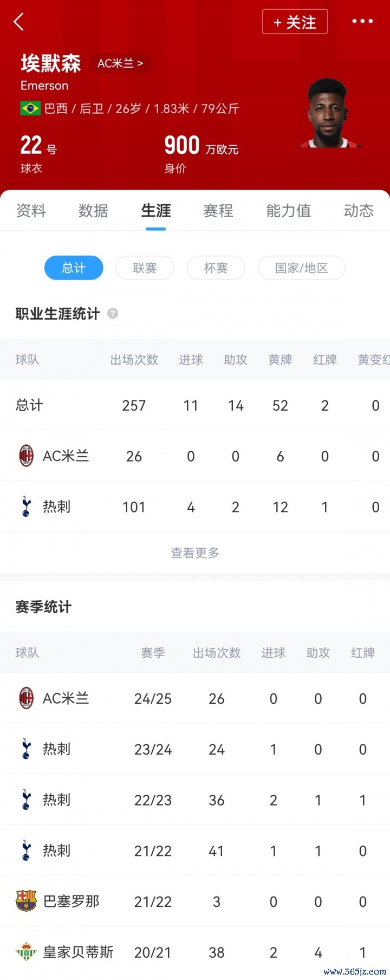Tap Emerson's player portrait photo
The width and height of the screenshot is (390, 980).
pyautogui.click(x=329, y=114)
